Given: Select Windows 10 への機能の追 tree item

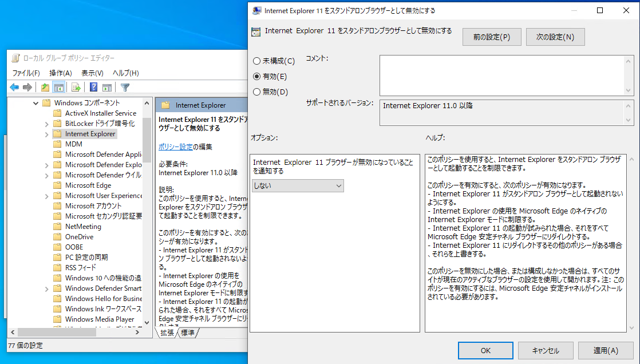Looking at the screenshot, I should point(103,278).
